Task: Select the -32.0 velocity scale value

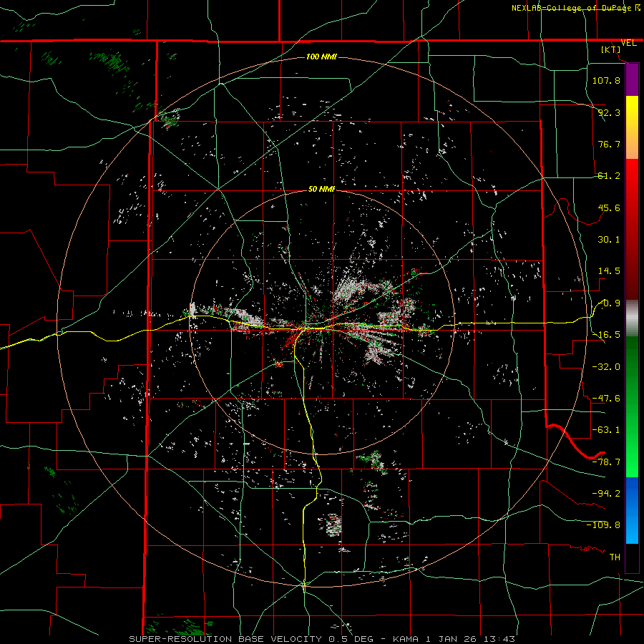Action: 606,367
